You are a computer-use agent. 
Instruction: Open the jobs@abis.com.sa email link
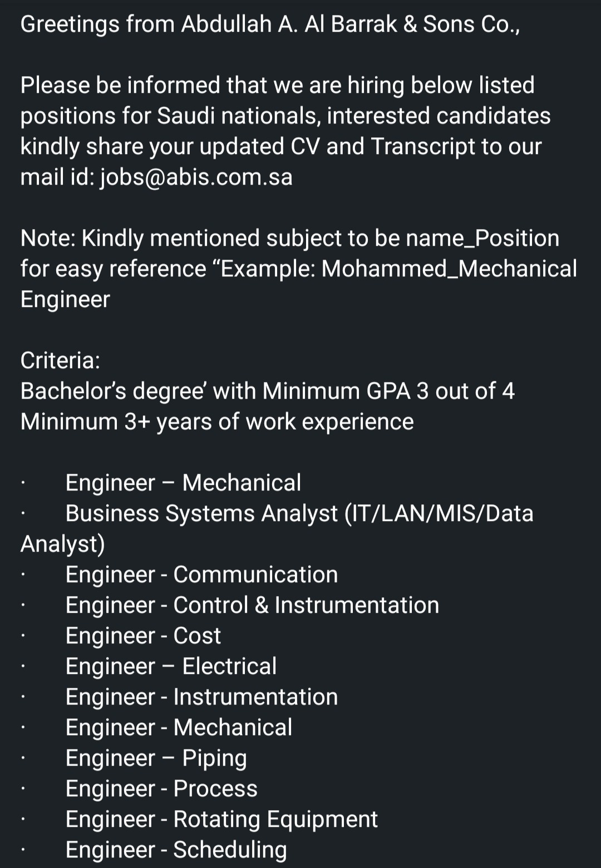coord(196,177)
